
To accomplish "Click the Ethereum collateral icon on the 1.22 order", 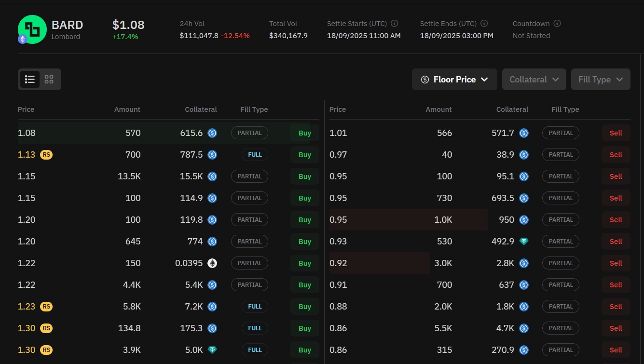I will 212,263.
